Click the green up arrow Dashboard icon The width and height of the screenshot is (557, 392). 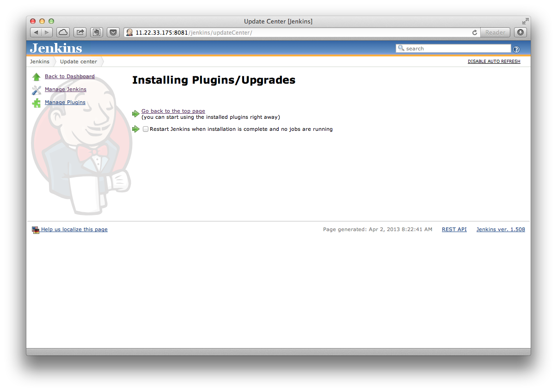pyautogui.click(x=37, y=77)
